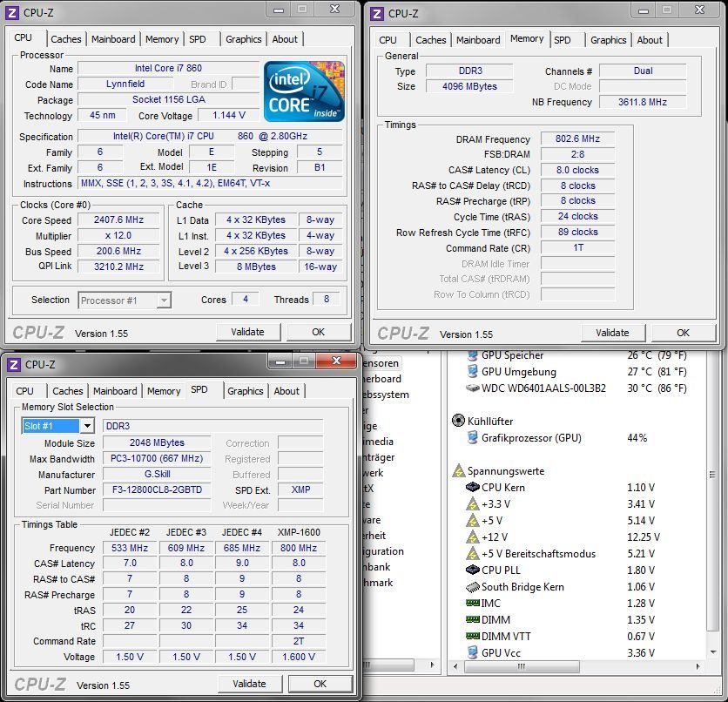
Task: Click the DIMM memory icon
Action: (x=472, y=619)
